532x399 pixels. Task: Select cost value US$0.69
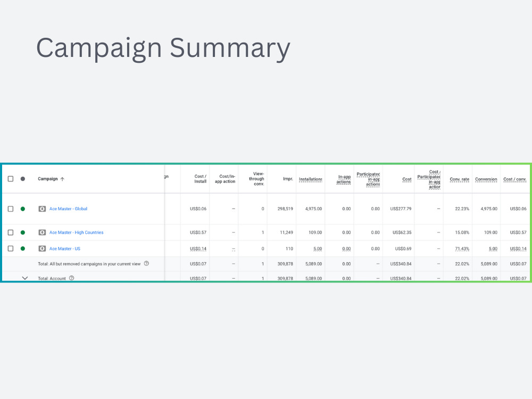point(403,248)
